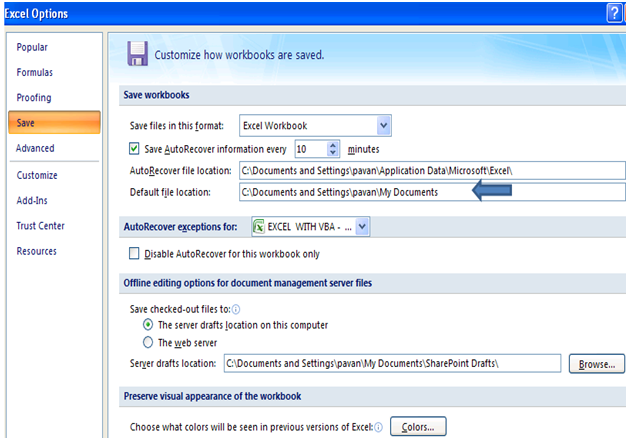Open Customize options category
Image resolution: width=628 pixels, height=440 pixels.
[x=37, y=175]
